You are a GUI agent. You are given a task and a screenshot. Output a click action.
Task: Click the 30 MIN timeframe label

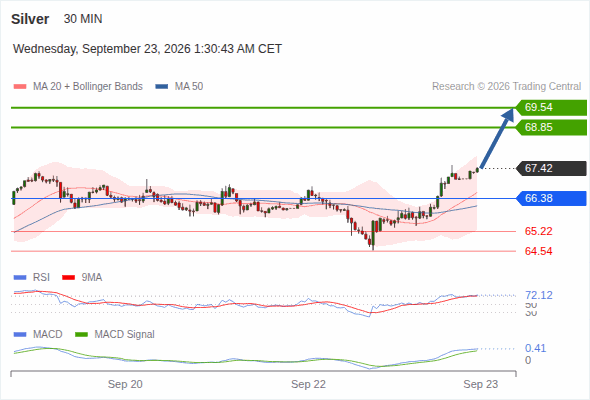coord(83,19)
